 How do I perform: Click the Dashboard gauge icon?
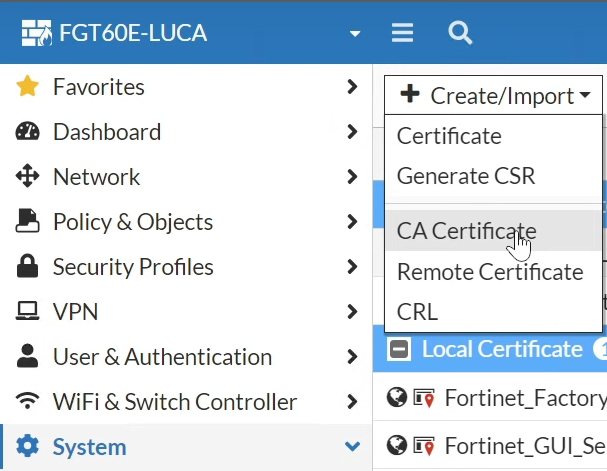pos(27,131)
